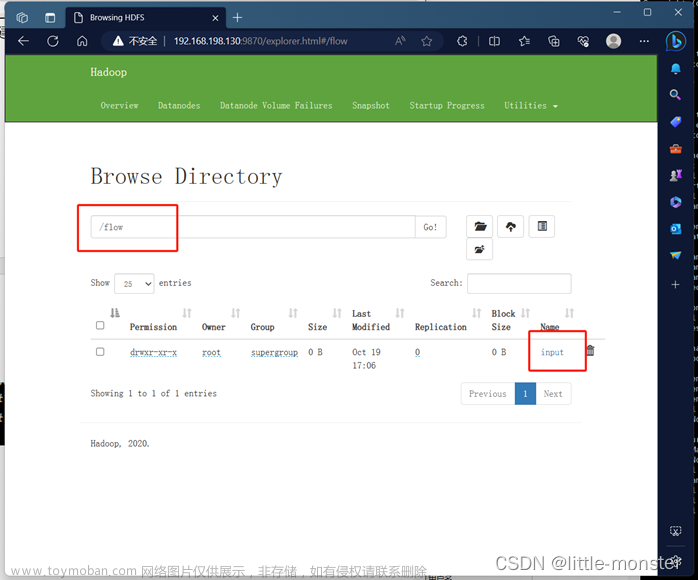Screen dimensions: 698x580
Task: Add a sidebar app with plus icon
Action: click(x=675, y=284)
